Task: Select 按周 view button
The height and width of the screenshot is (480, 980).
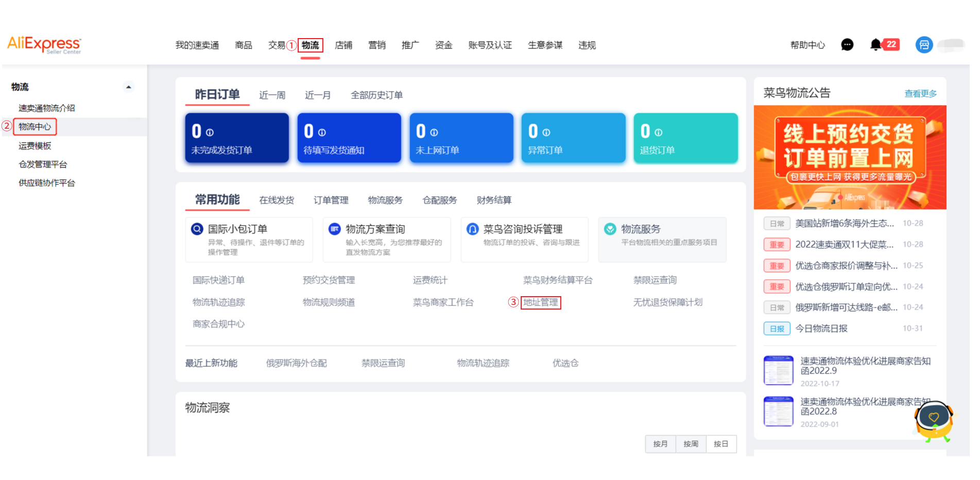Action: [x=691, y=444]
